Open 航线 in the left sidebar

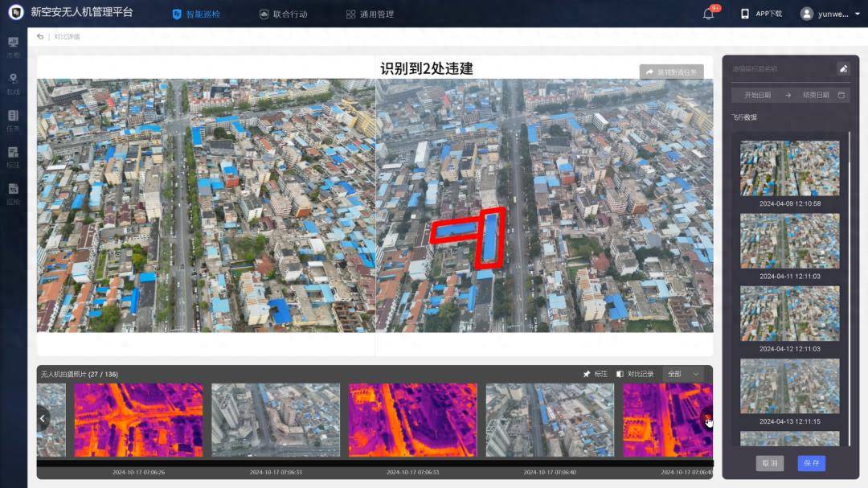[x=13, y=83]
